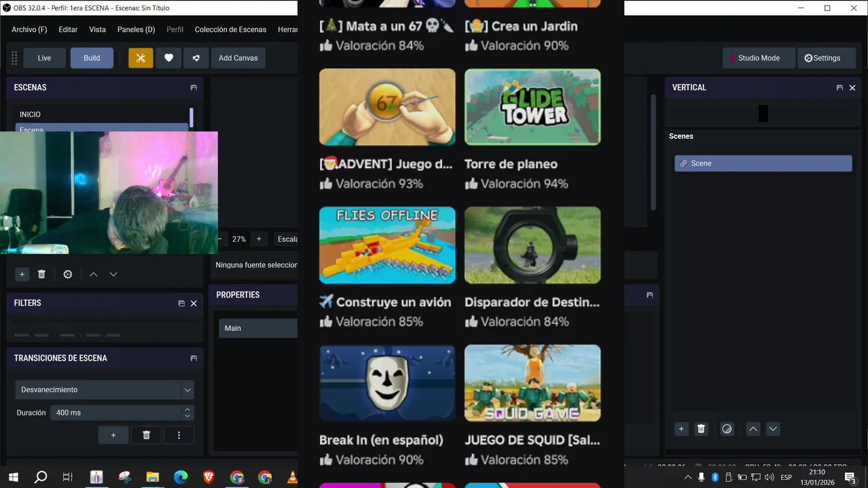Open Brave browser from taskbar
The height and width of the screenshot is (488, 868).
[x=209, y=477]
